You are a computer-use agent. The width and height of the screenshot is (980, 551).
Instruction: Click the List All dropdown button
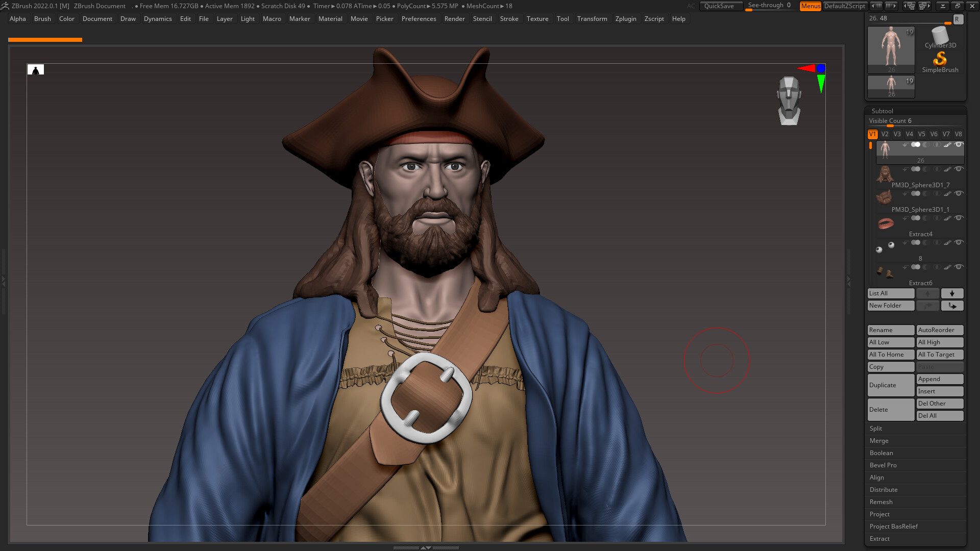pos(891,293)
